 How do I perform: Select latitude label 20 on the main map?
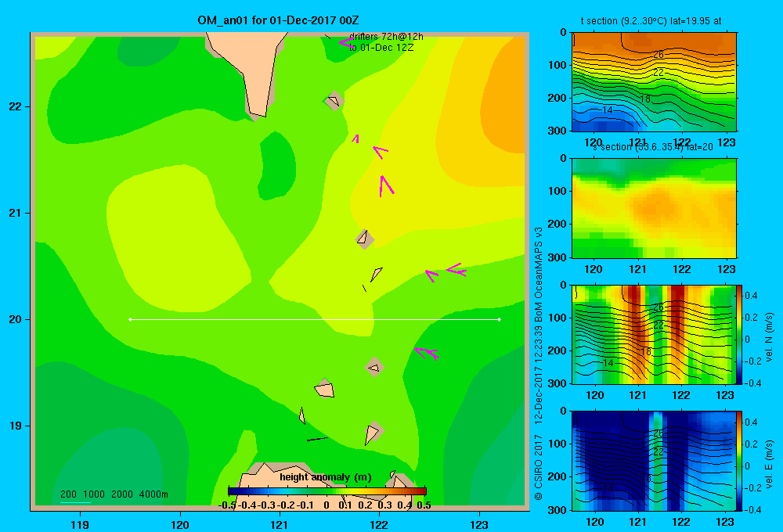click(16, 319)
